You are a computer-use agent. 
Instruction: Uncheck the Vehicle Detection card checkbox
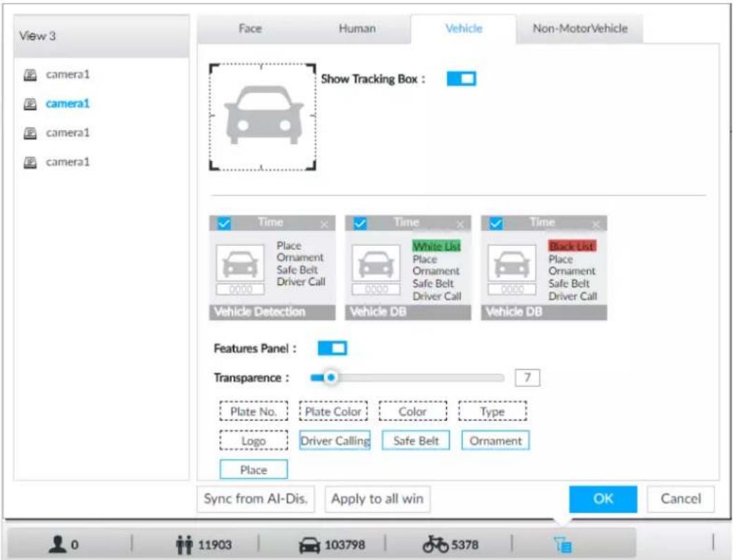[x=224, y=223]
